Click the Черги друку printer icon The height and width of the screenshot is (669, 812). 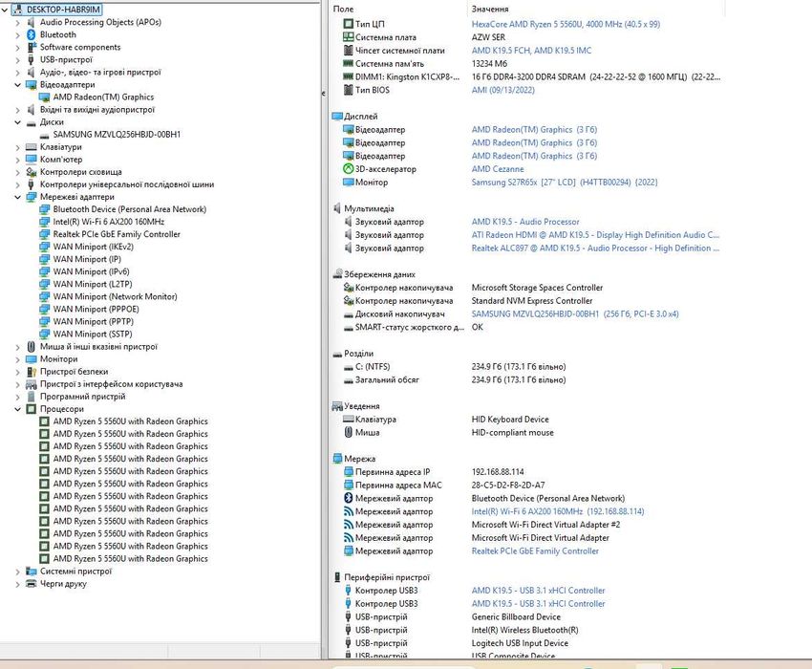(32, 584)
